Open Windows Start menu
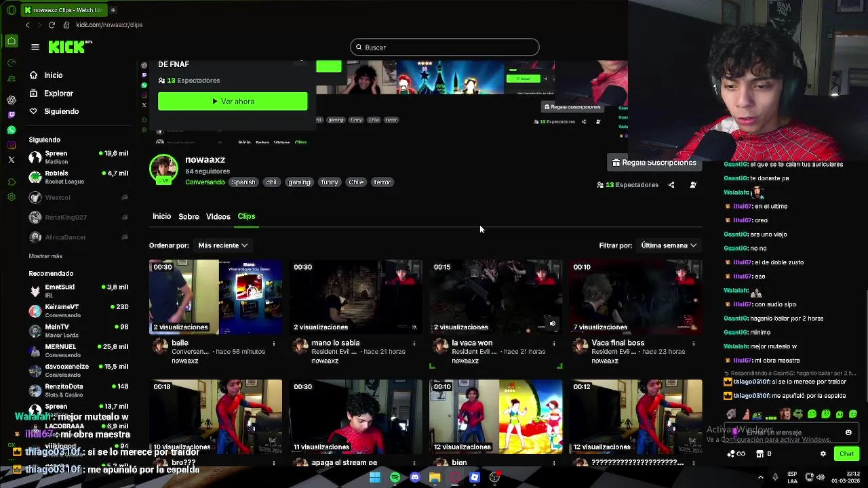The width and height of the screenshot is (868, 488). pos(375,477)
